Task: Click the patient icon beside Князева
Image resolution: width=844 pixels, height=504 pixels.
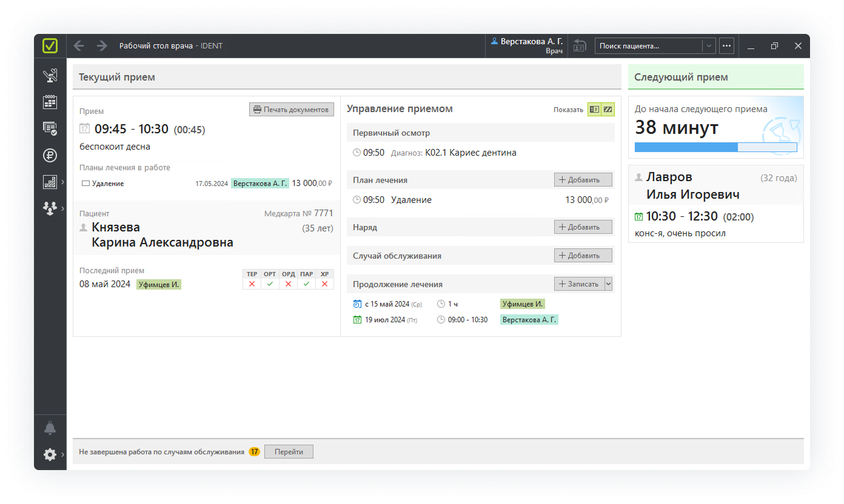Action: coord(84,228)
